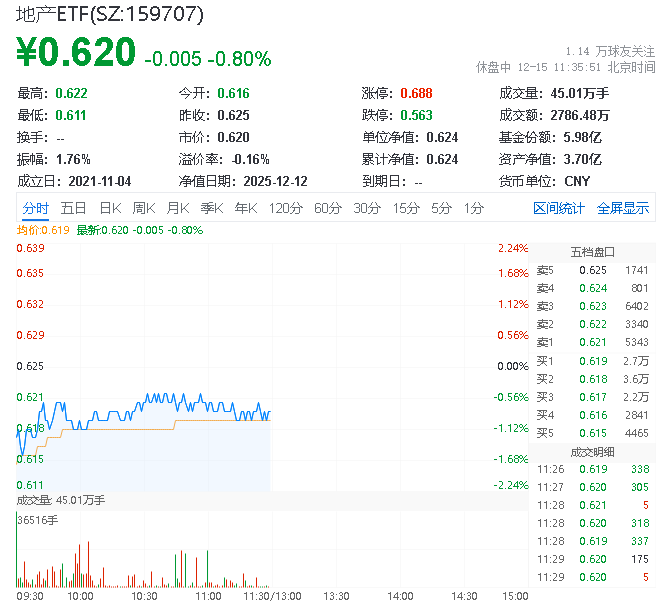Switch to the 年K yearly tab
Viewport: 656px width, 615px height.
tap(246, 208)
